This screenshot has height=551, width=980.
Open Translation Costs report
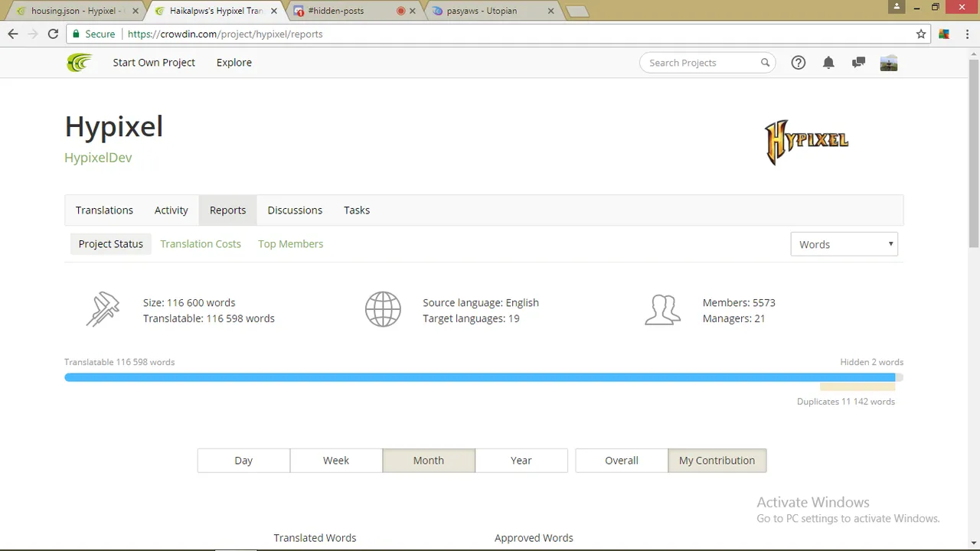(x=201, y=243)
